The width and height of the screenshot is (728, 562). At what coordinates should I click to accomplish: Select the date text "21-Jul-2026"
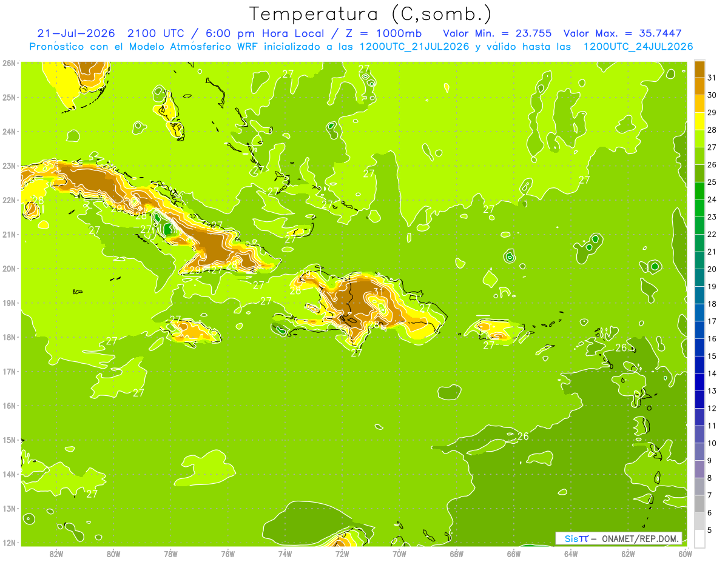point(77,33)
